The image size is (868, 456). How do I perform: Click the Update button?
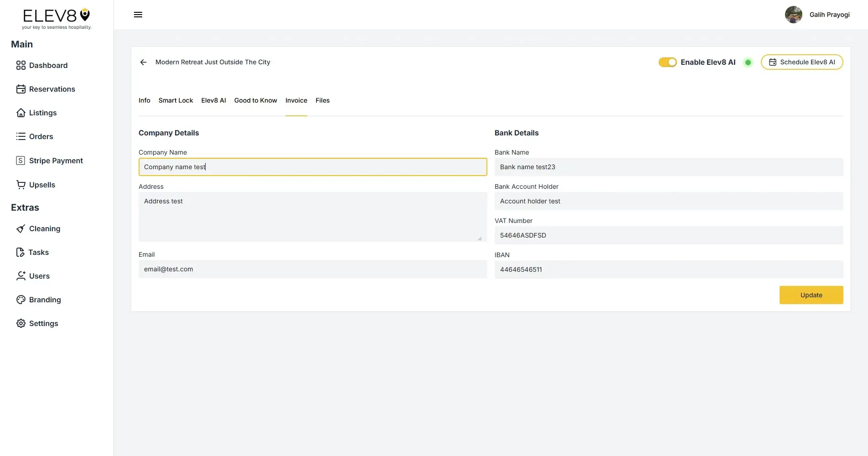tap(811, 295)
